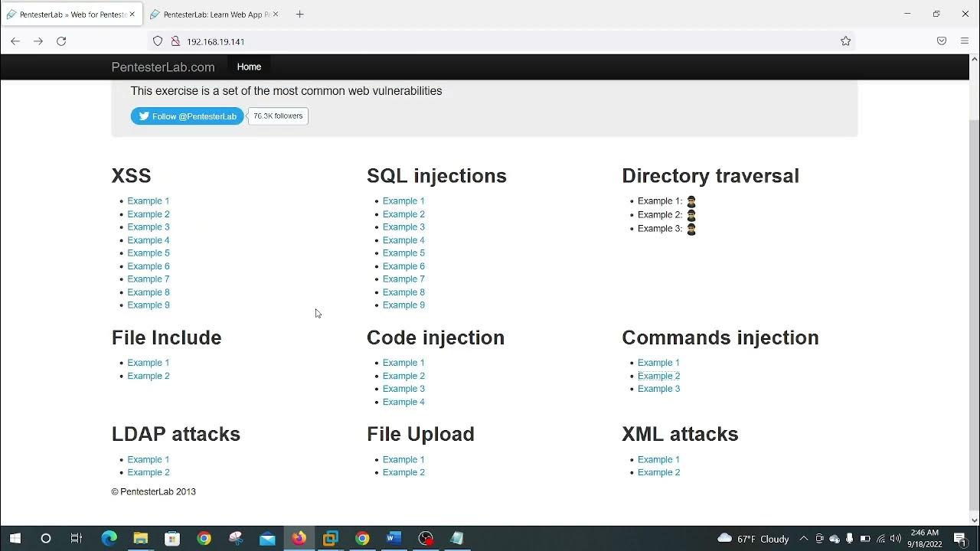Click the Follow @PentesterLab Twitter button
980x551 pixels.
pyautogui.click(x=187, y=116)
